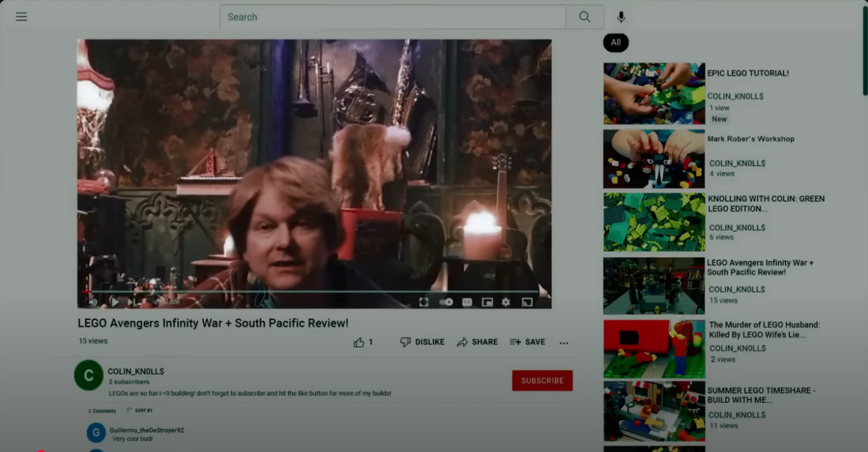The width and height of the screenshot is (868, 452).
Task: Open commenter Guillermo_theDeStroyer92's profile name
Action: [146, 430]
